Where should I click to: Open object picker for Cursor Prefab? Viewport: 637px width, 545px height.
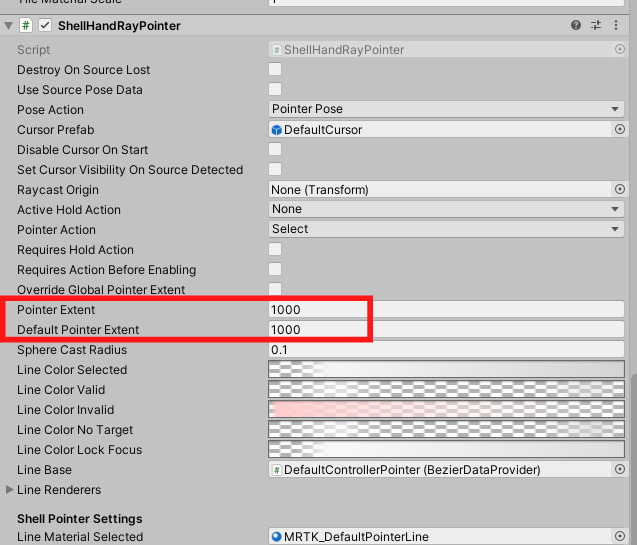click(620, 129)
